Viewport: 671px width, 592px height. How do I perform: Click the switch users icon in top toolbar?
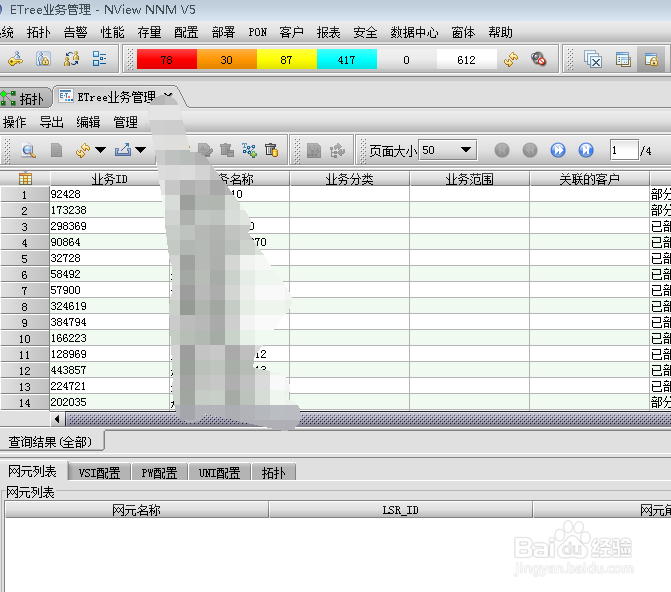pos(71,59)
